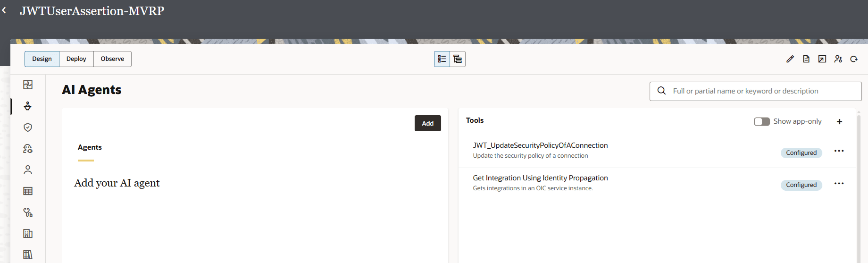The height and width of the screenshot is (263, 868).
Task: Select the AI Agents sidebar icon
Action: click(x=28, y=106)
